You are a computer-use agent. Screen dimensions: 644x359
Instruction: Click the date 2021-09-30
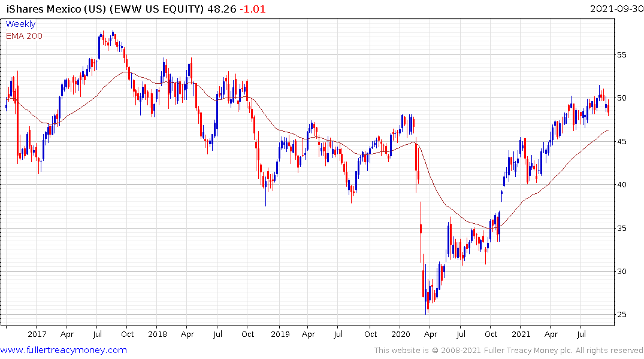[x=616, y=8]
